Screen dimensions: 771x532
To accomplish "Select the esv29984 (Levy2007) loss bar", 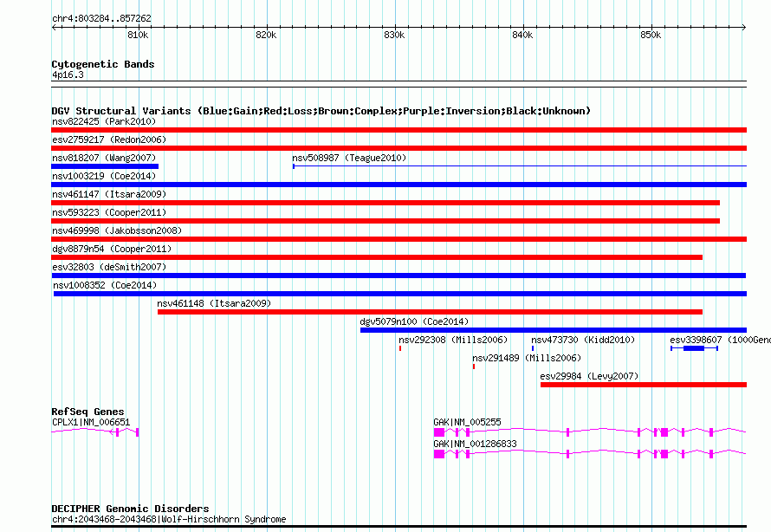I will 644,385.
